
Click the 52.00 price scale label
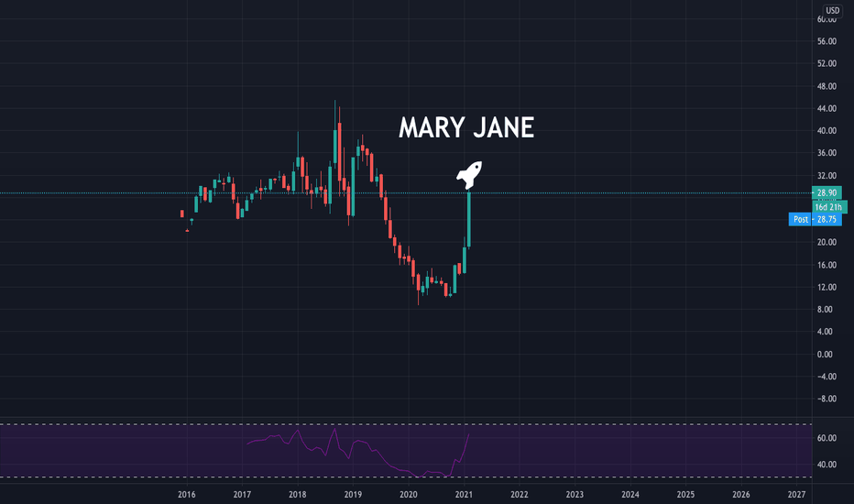tap(827, 64)
